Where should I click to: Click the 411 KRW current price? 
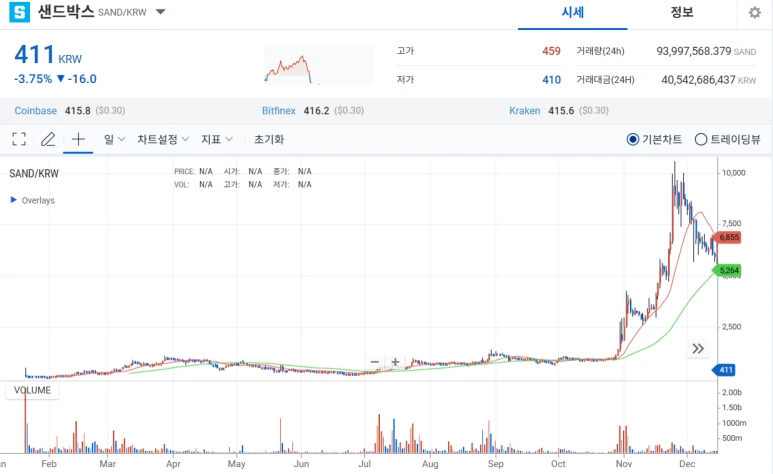tap(48, 55)
